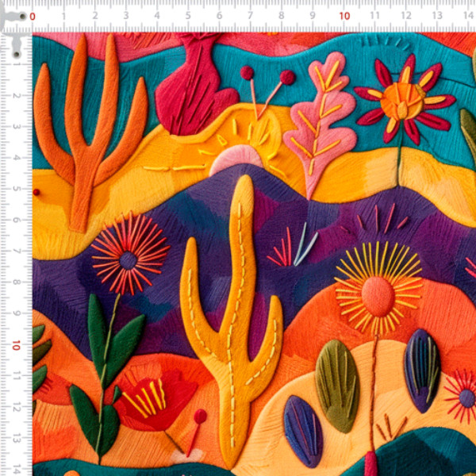Click the red 0 on horizontal ruler
476x476 pixels.
(x=33, y=17)
